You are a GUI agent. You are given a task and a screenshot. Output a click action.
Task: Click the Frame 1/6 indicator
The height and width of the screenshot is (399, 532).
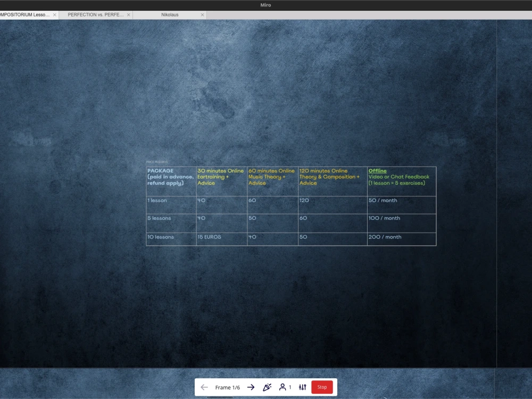(x=227, y=387)
